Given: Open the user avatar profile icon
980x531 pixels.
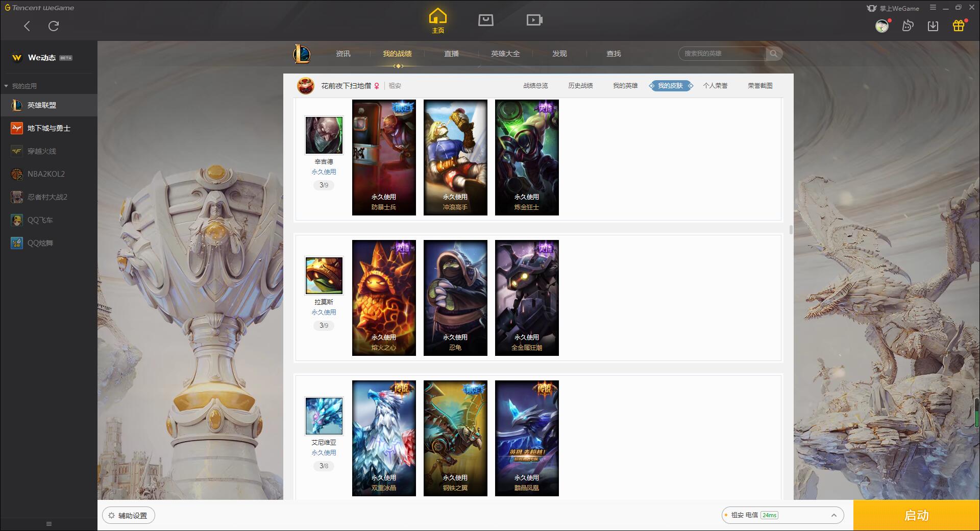Looking at the screenshot, I should click(x=882, y=26).
